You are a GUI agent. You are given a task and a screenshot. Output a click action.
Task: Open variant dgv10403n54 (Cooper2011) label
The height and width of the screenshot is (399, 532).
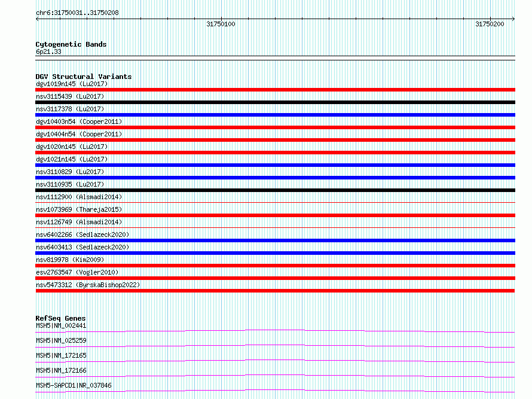coord(79,121)
